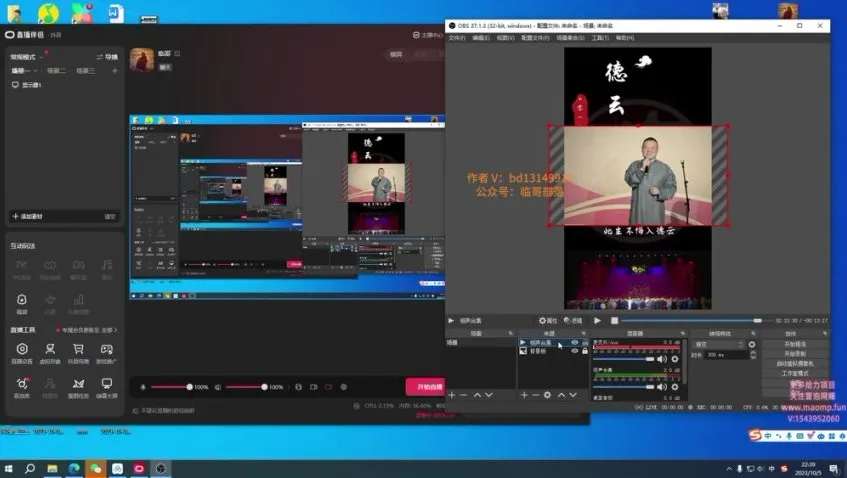
Task: Open the 直播设置 live settings tool
Action: [x=22, y=350]
